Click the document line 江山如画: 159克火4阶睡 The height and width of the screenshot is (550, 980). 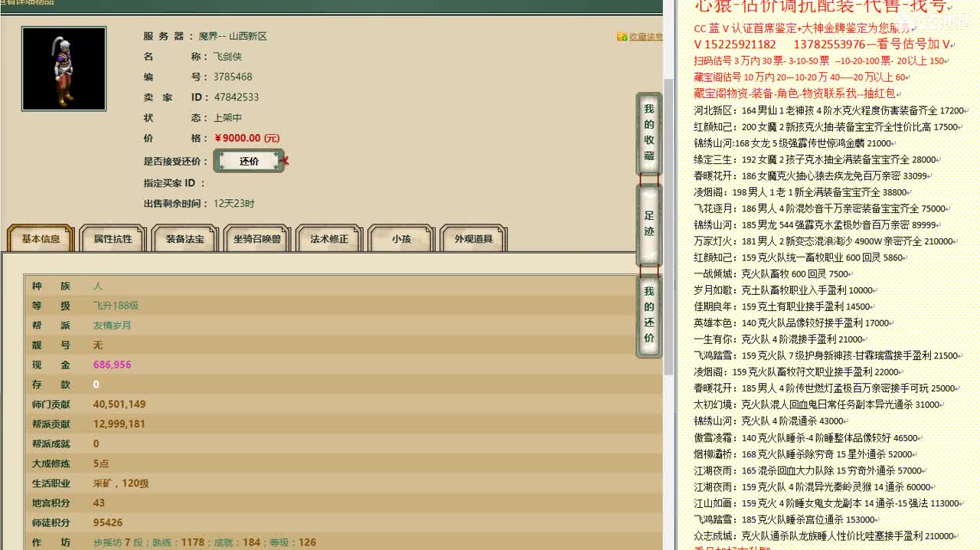point(828,503)
